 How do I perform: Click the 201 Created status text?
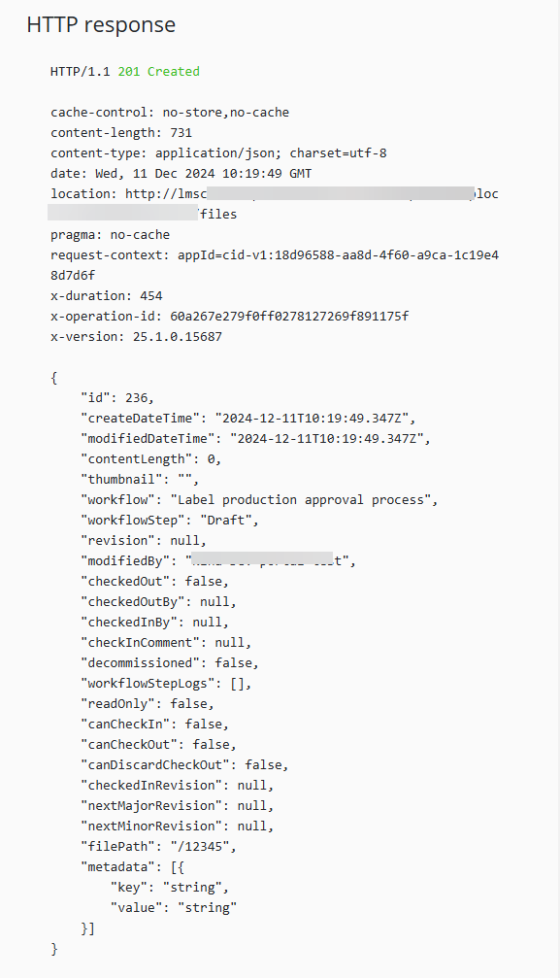(x=158, y=72)
